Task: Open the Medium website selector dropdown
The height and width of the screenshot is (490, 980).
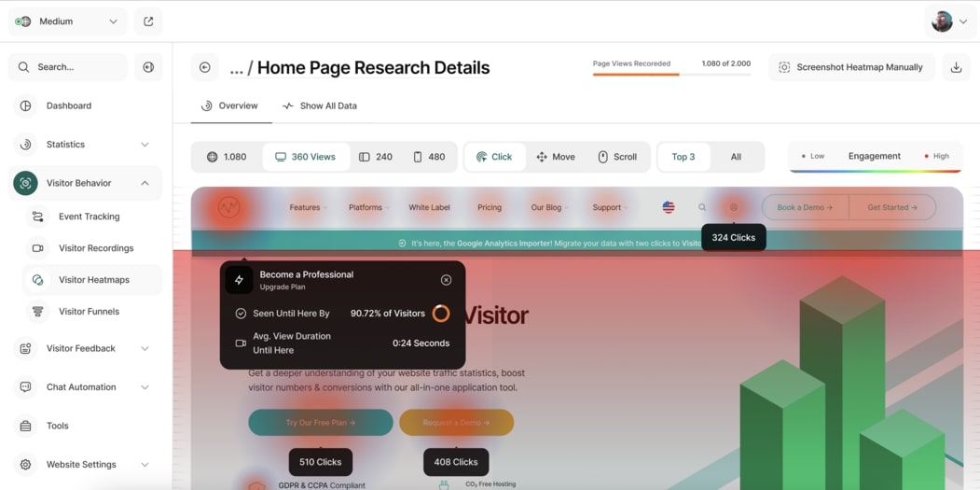Action: [x=67, y=21]
